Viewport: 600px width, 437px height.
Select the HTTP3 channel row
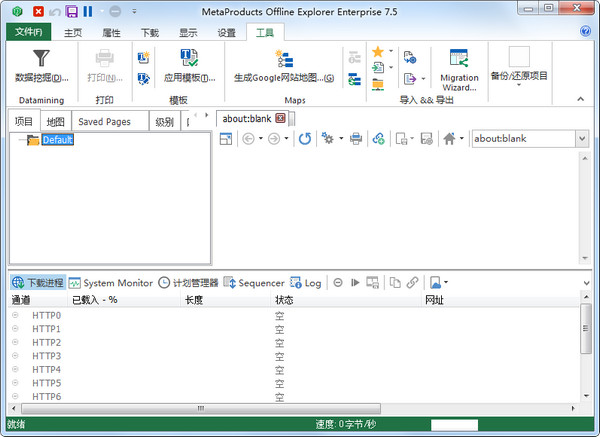point(294,356)
